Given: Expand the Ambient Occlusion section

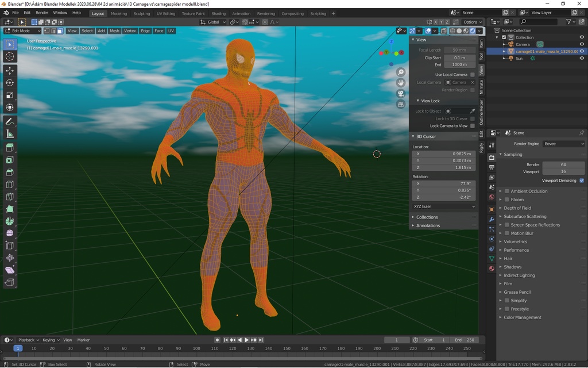Looking at the screenshot, I should pos(501,191).
